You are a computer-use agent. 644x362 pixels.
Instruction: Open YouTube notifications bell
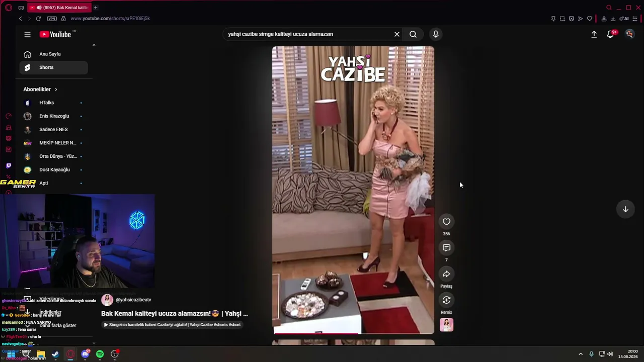coord(611,34)
